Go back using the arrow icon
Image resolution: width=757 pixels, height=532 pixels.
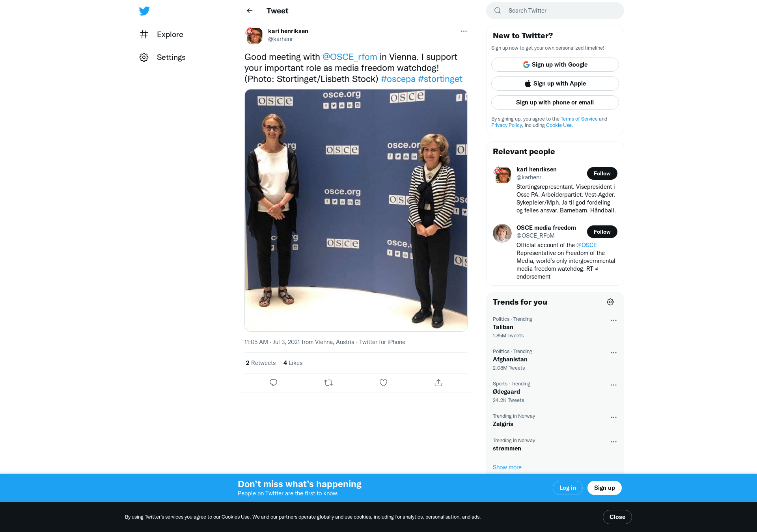point(250,11)
